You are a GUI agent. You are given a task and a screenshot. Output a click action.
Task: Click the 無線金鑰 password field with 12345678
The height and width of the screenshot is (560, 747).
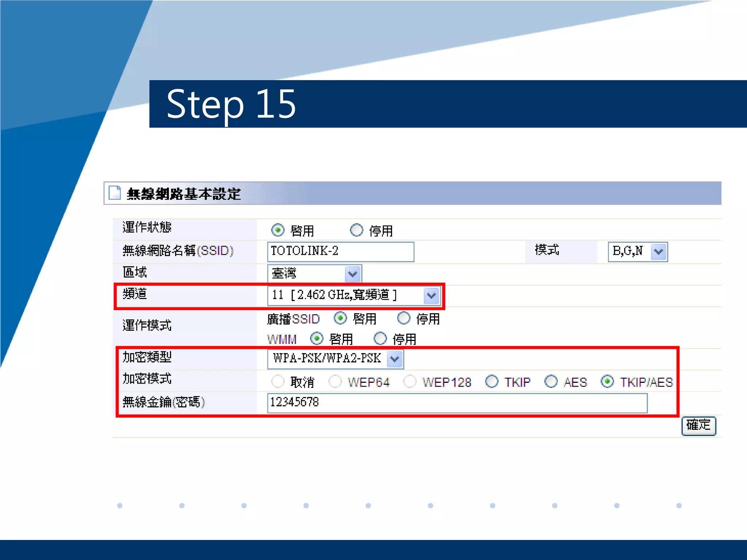(x=457, y=403)
